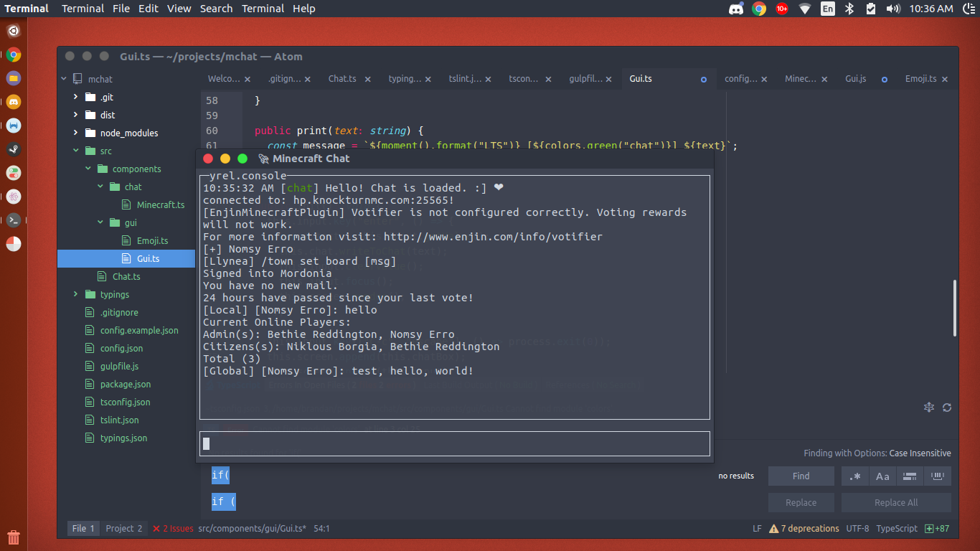Change the TypeScript grammar selector
This screenshot has width=980, height=551.
coord(897,529)
